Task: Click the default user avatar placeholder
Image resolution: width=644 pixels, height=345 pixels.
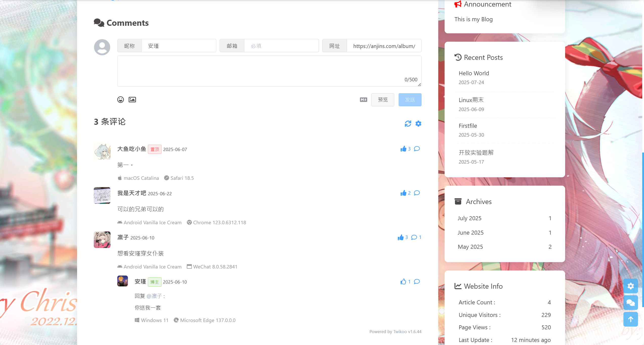Action: [x=102, y=47]
